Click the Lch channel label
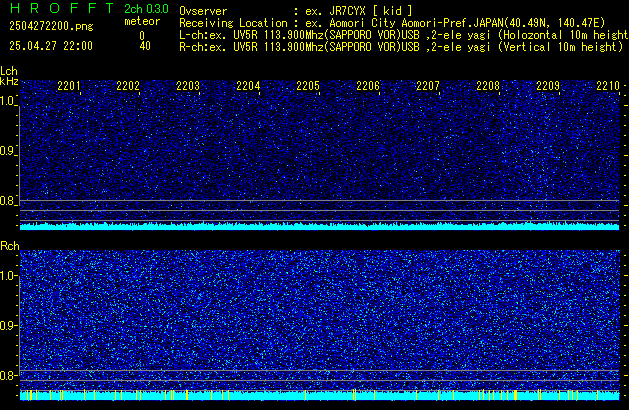Viewport: 629px width, 410px height. coord(9,71)
